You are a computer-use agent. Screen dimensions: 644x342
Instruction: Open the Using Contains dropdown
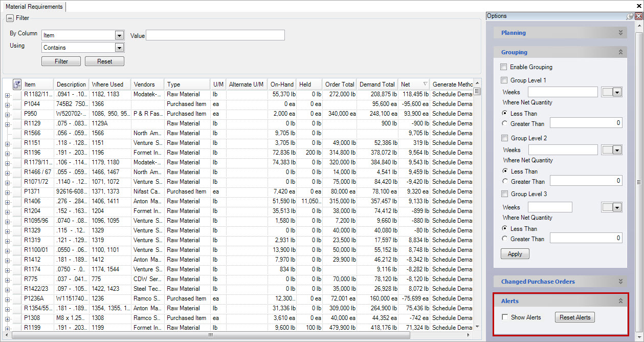[x=119, y=48]
